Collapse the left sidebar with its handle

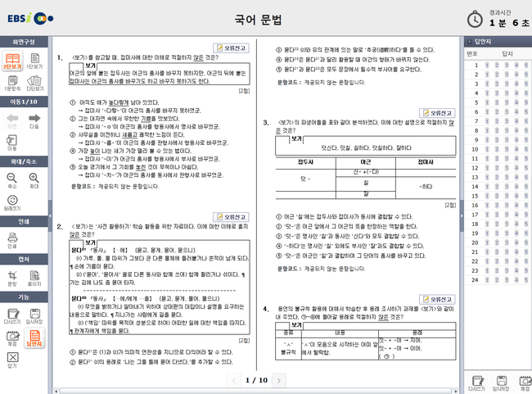[x=50, y=215]
